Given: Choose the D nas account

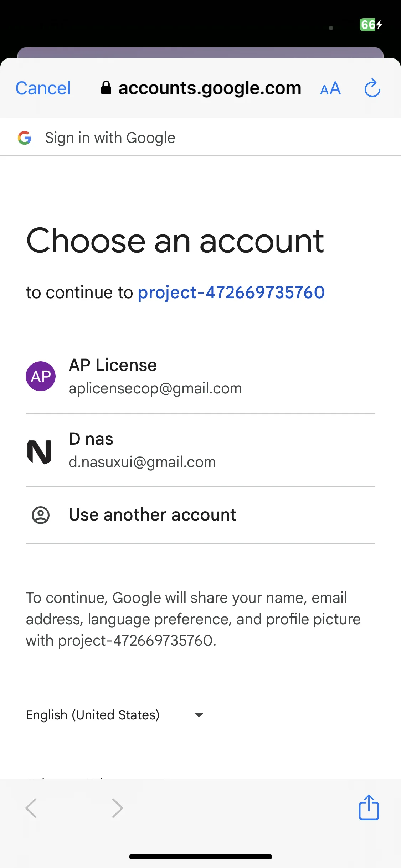Looking at the screenshot, I should tap(200, 450).
